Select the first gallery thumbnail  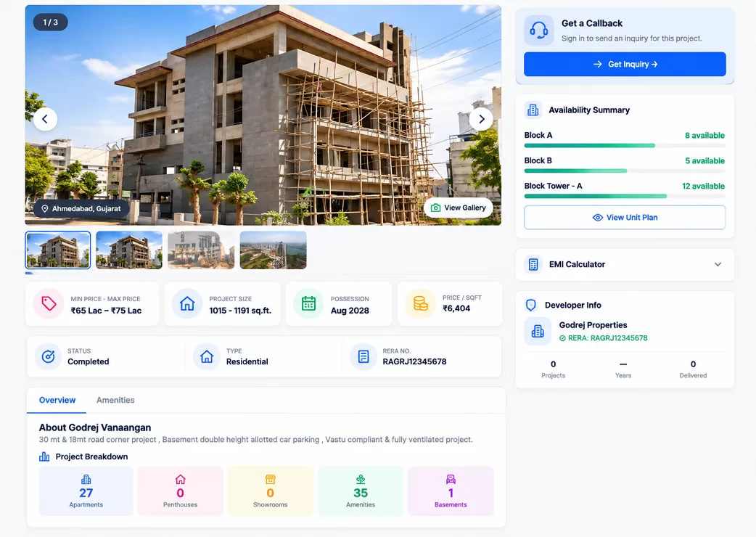tap(58, 250)
